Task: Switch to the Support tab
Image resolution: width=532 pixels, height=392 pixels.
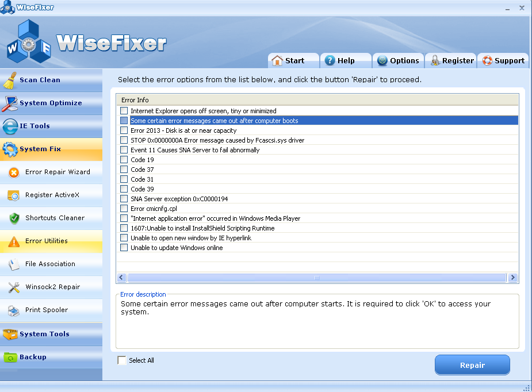Action: click(503, 60)
